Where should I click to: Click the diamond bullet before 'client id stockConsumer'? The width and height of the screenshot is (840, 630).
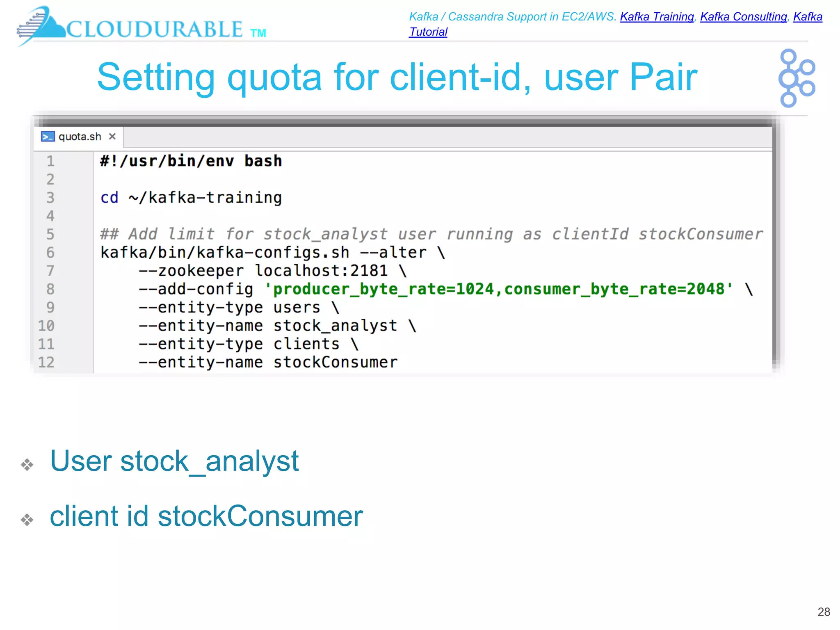click(27, 519)
